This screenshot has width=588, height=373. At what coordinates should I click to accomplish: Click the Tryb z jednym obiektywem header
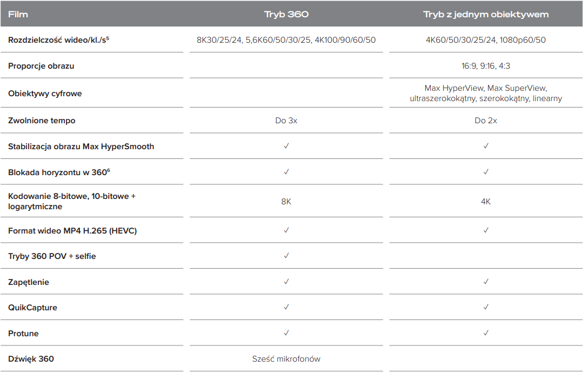[486, 14]
